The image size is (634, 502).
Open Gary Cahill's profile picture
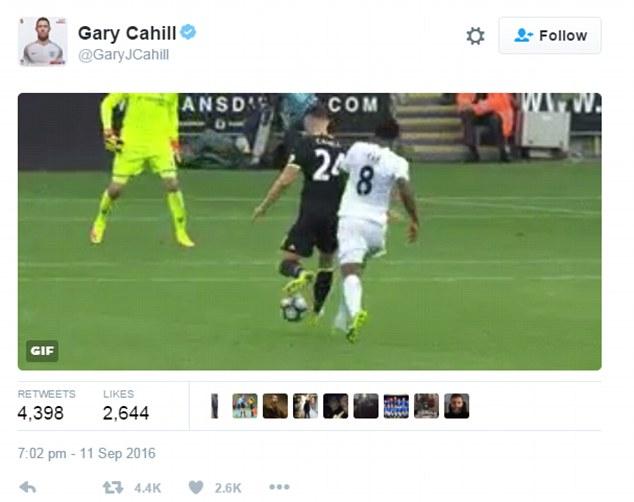(x=43, y=41)
